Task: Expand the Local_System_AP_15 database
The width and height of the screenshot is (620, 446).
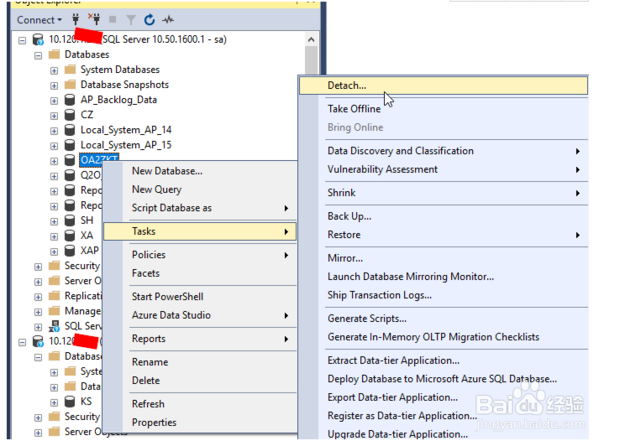Action: [x=54, y=146]
